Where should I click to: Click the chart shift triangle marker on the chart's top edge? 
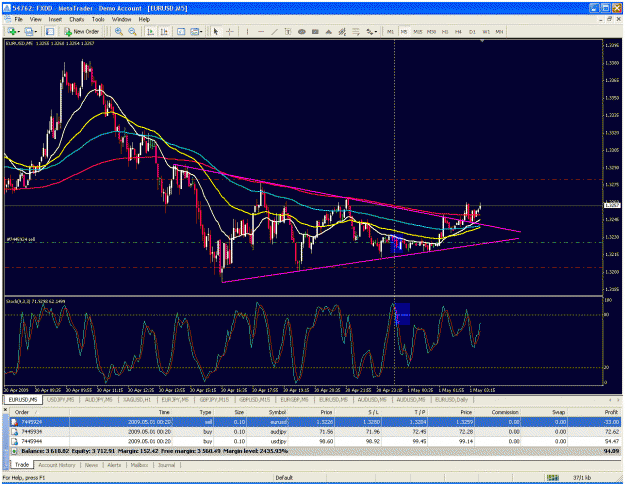[x=482, y=41]
